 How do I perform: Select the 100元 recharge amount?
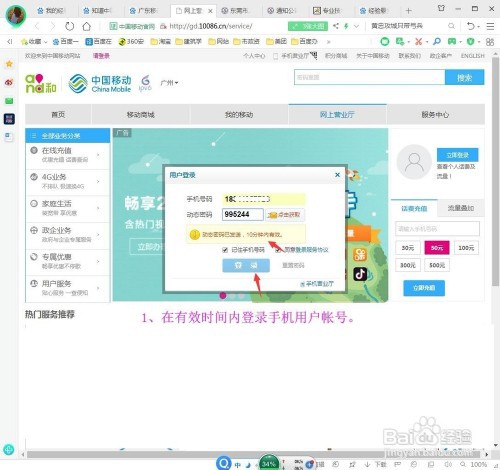[466, 248]
